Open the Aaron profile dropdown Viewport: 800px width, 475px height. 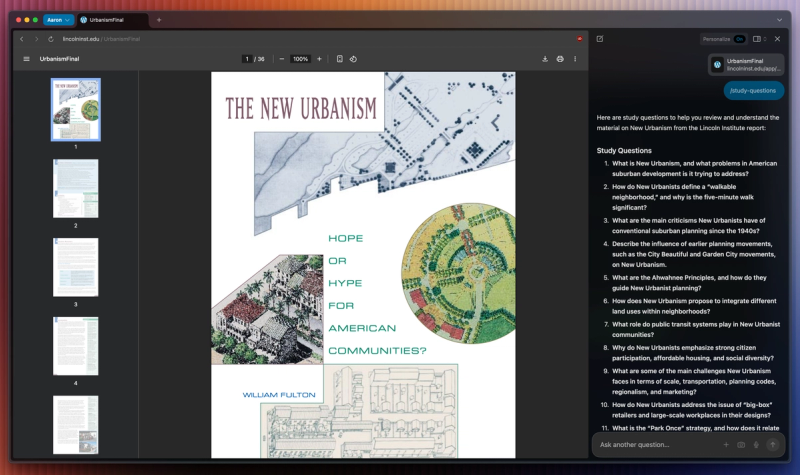58,20
